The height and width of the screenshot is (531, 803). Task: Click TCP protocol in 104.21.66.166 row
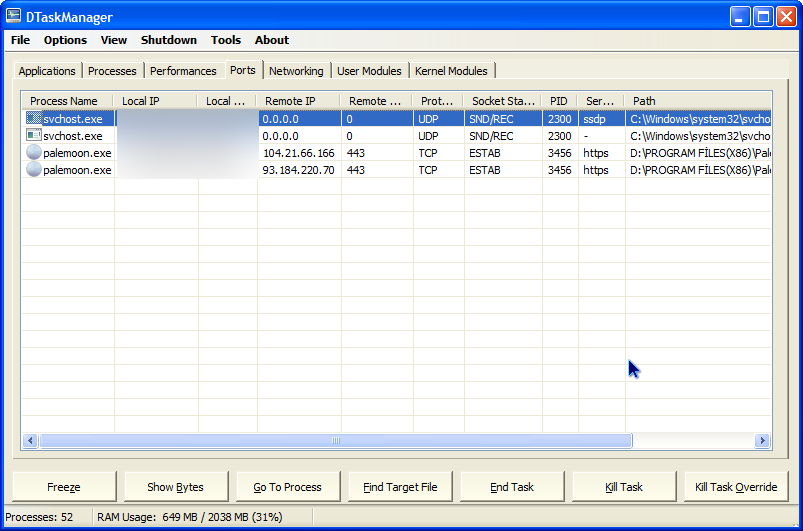tap(428, 153)
